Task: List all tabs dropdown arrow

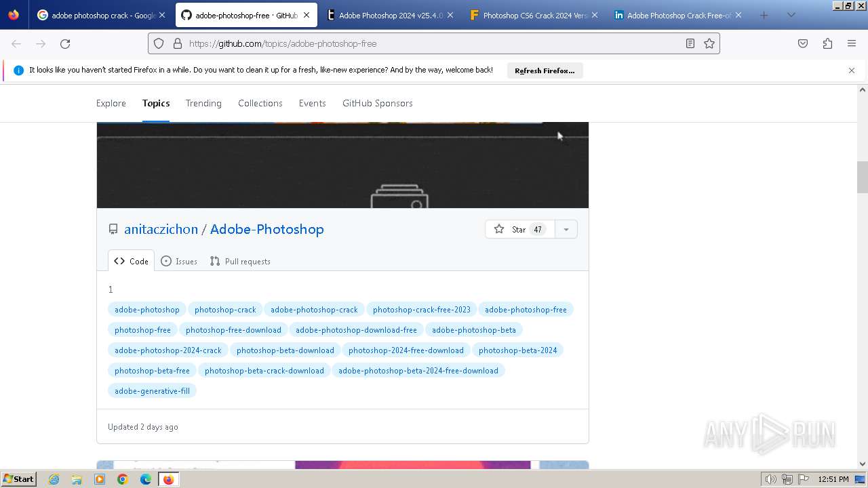Action: click(791, 15)
